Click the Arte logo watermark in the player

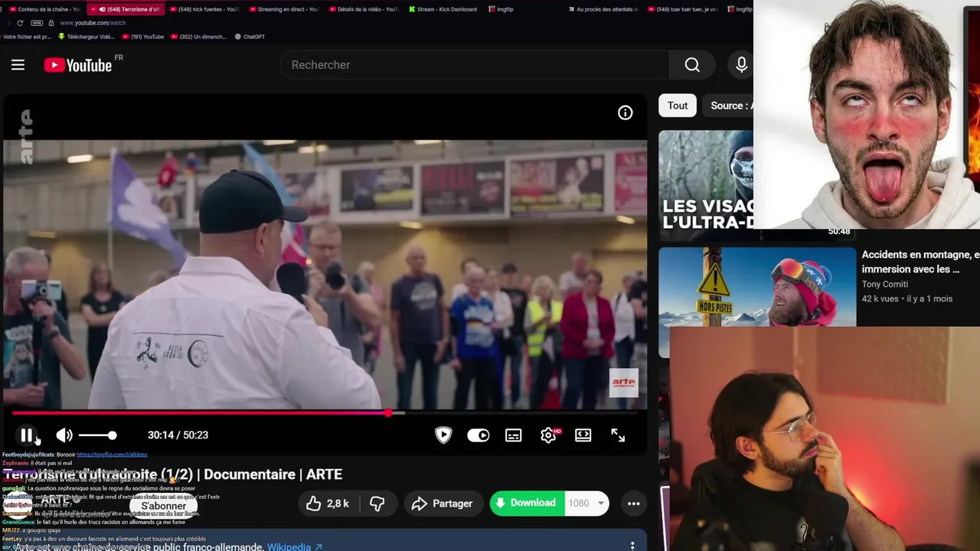[x=623, y=383]
